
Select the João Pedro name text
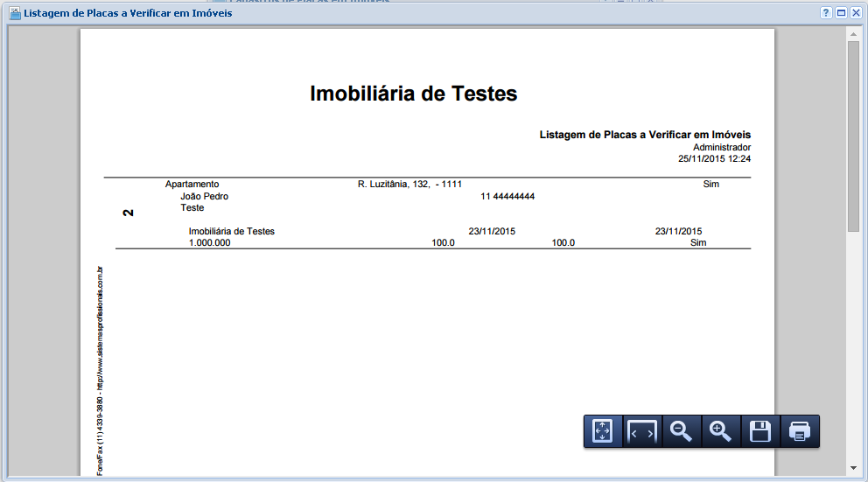coord(204,197)
